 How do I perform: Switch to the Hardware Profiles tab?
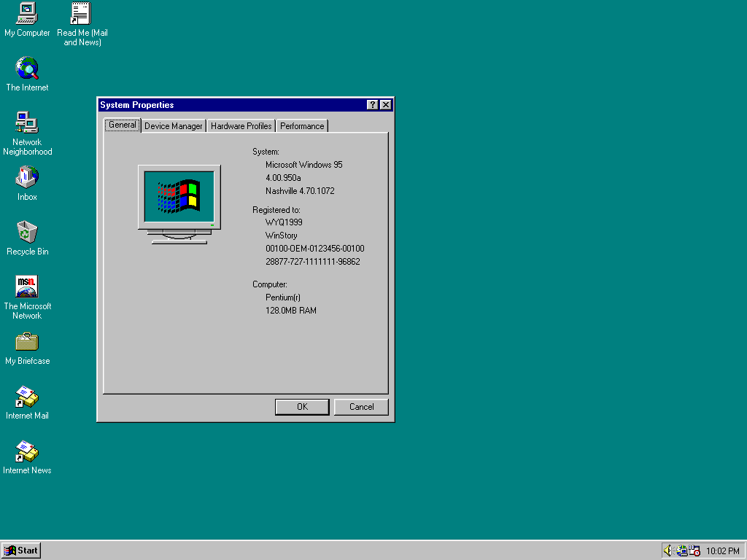[241, 126]
